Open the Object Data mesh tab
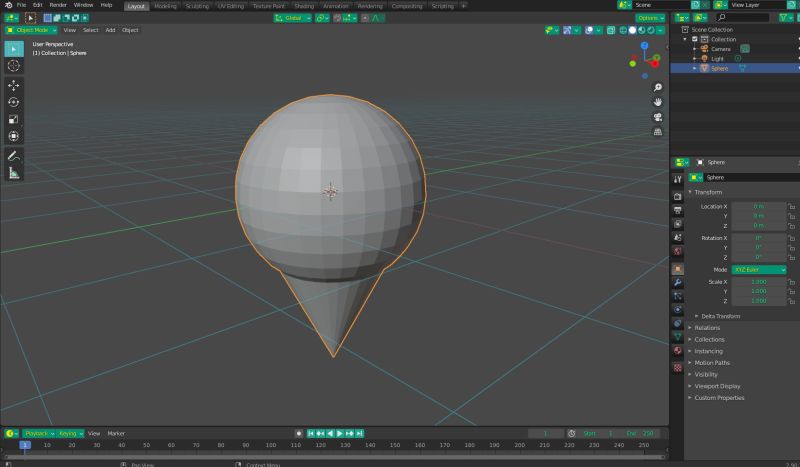Image resolution: width=800 pixels, height=467 pixels. point(678,337)
